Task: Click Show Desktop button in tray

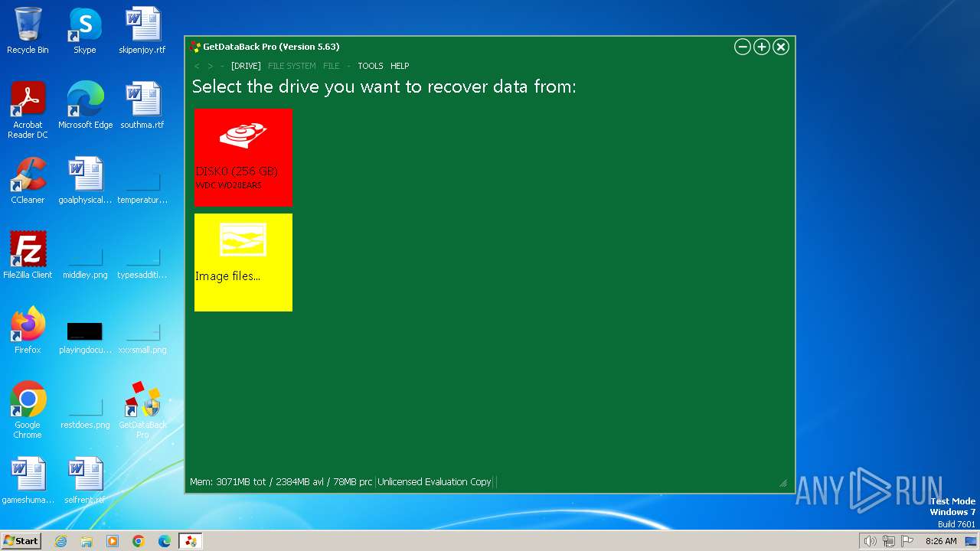Action: click(971, 541)
